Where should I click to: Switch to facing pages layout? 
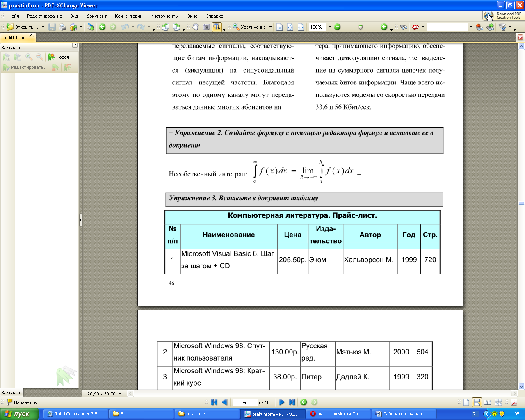coord(488,402)
